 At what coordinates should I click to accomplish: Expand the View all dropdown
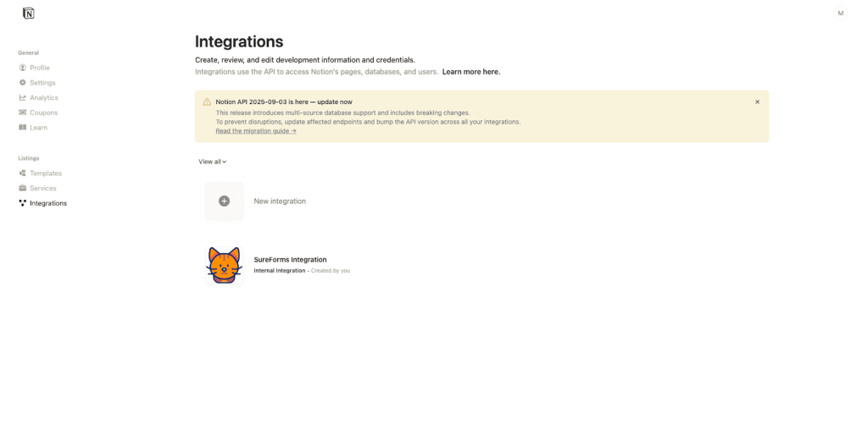point(213,162)
